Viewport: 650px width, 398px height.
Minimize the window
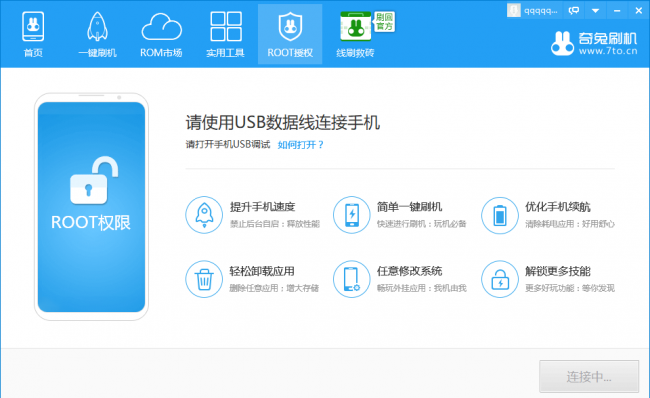click(x=617, y=11)
